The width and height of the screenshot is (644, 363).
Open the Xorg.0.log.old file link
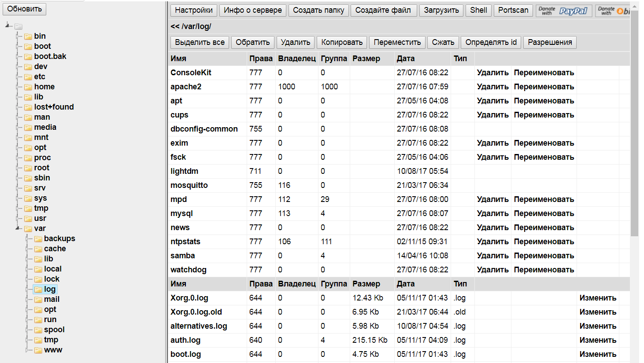[x=196, y=312]
